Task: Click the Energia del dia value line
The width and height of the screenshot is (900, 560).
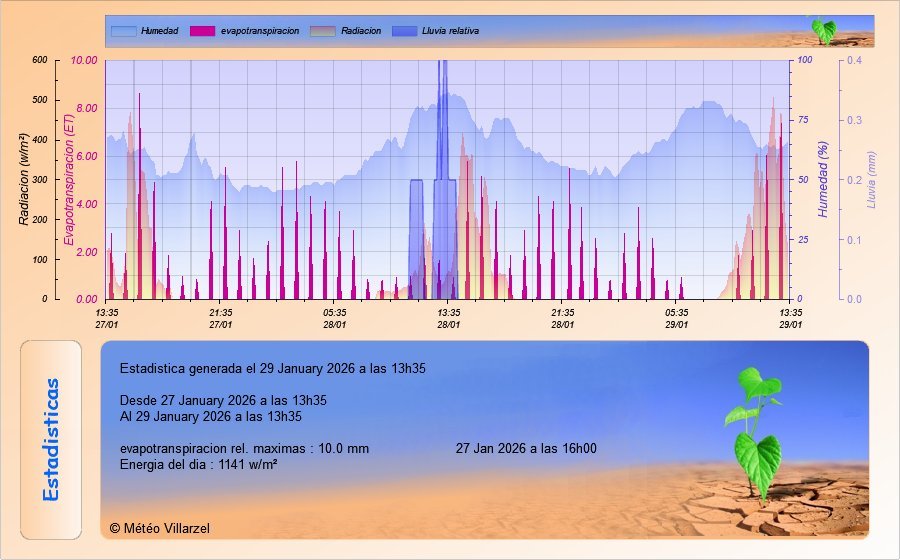Action: pyautogui.click(x=198, y=464)
